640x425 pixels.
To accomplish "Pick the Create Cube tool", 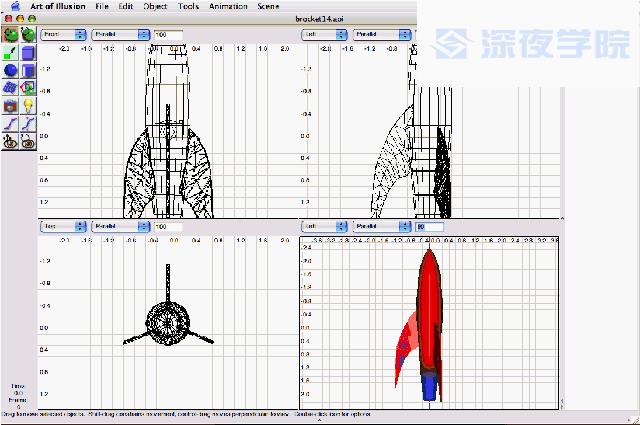I will (28, 52).
